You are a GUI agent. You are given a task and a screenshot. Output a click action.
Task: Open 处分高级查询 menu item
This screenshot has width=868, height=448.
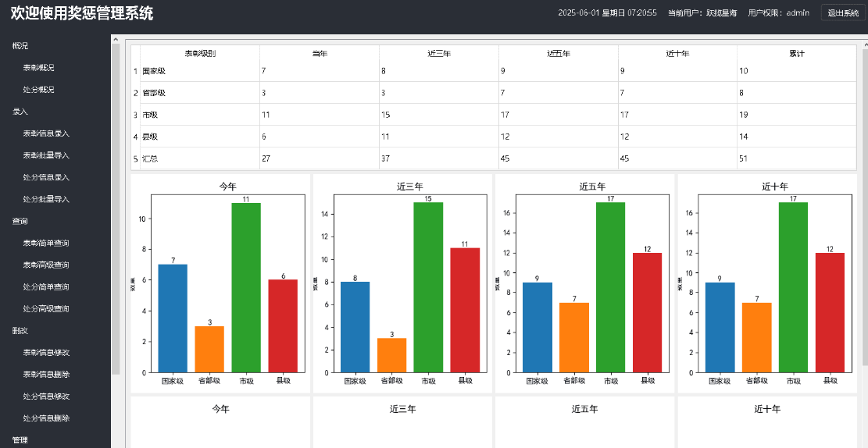[x=46, y=308]
